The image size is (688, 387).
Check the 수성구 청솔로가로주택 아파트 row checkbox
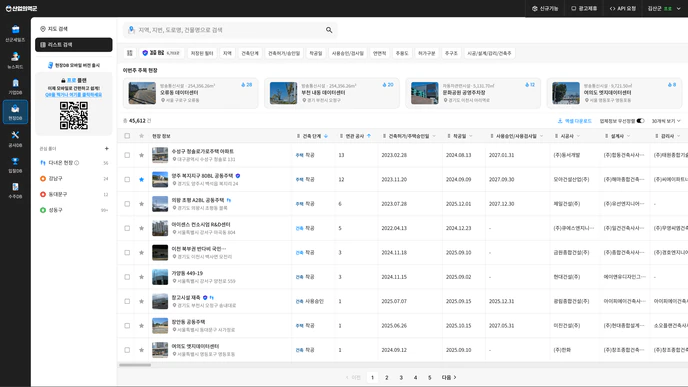pyautogui.click(x=127, y=155)
